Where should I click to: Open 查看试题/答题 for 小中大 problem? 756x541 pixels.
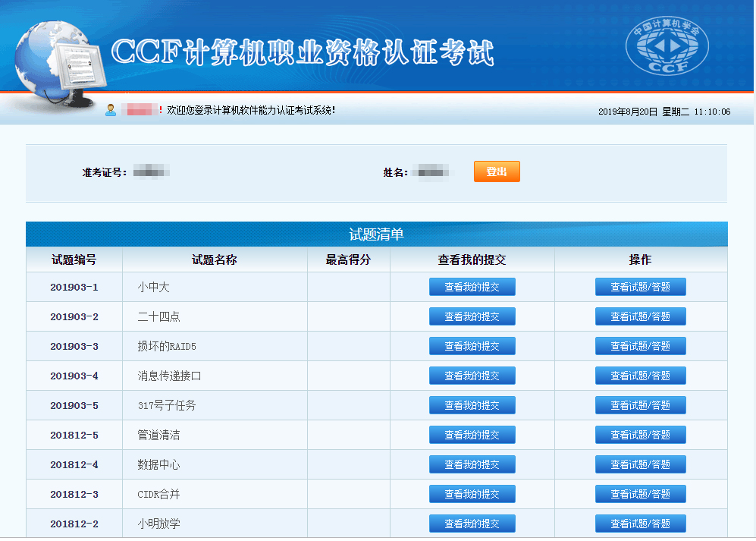640,287
